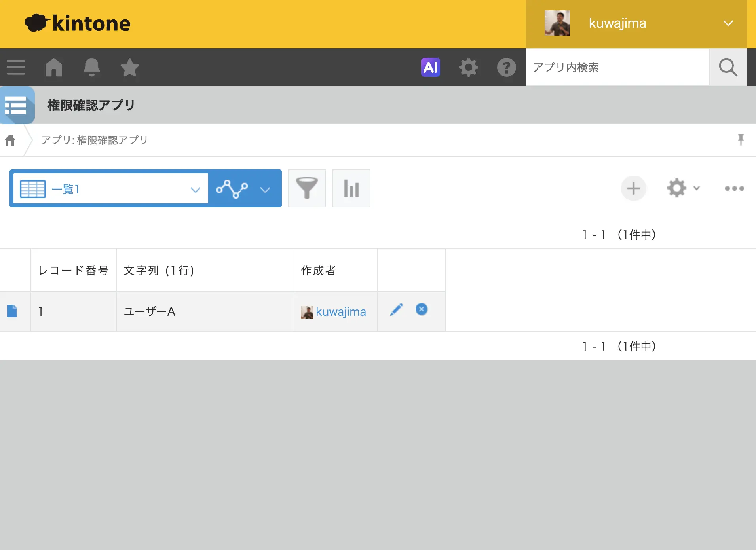This screenshot has height=550, width=756.
Task: Click the breadcrumb home icon
Action: [x=10, y=140]
